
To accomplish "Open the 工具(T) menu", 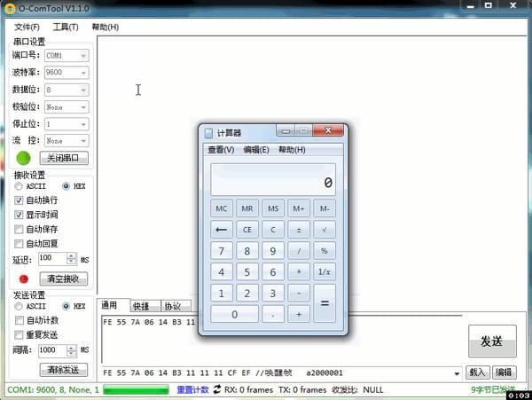I will tap(66, 27).
